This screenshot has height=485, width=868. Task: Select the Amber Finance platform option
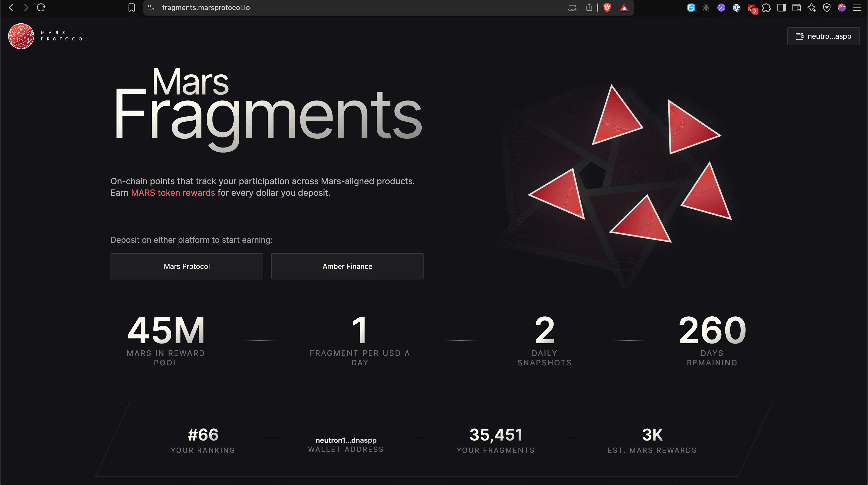[347, 266]
